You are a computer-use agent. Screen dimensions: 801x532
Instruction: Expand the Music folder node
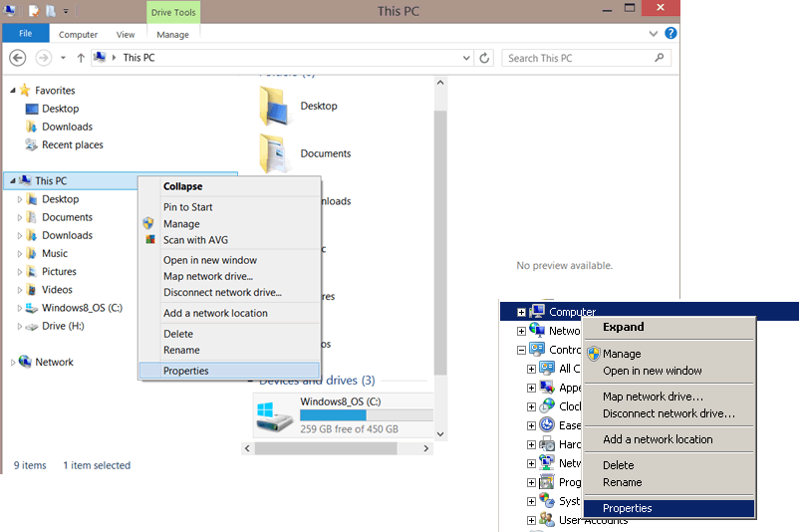pyautogui.click(x=19, y=254)
